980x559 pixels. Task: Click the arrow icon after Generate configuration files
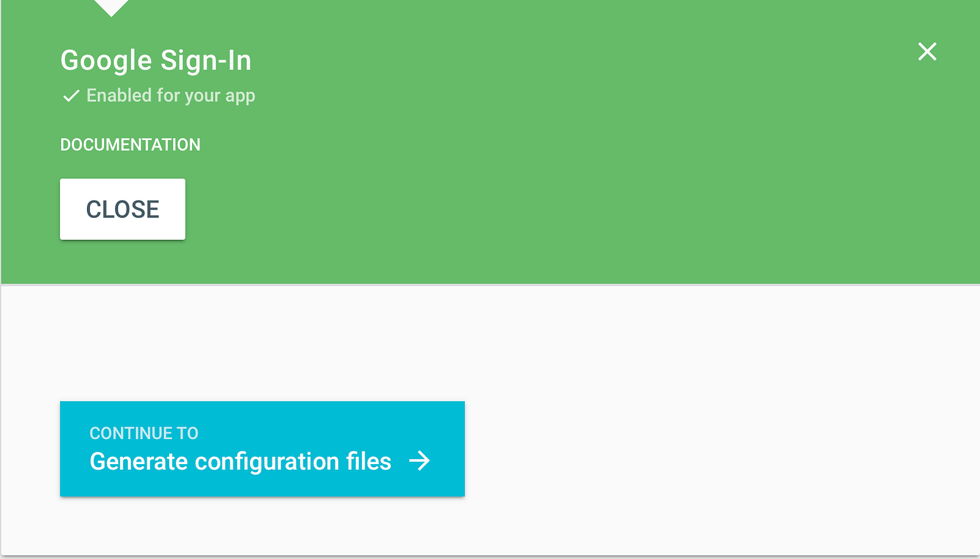pos(420,460)
